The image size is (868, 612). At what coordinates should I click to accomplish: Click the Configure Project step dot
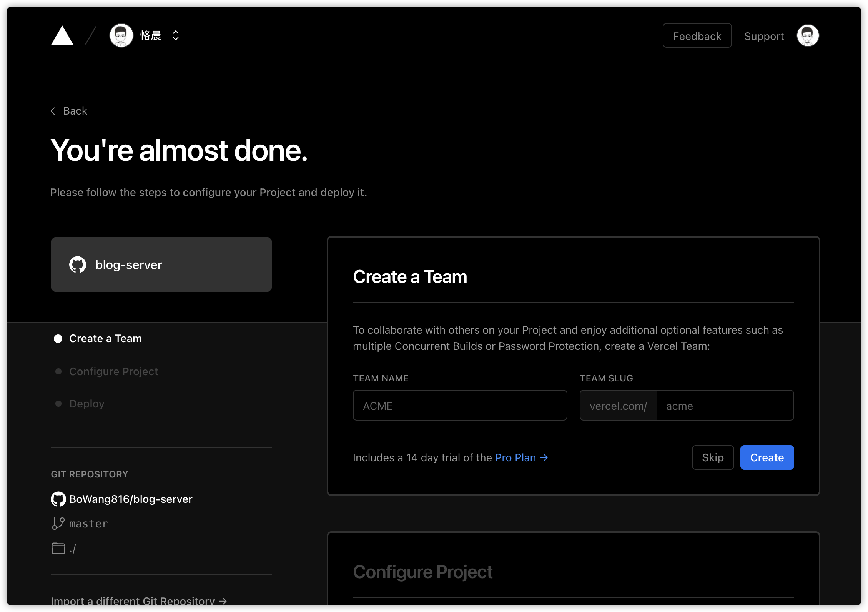(58, 371)
